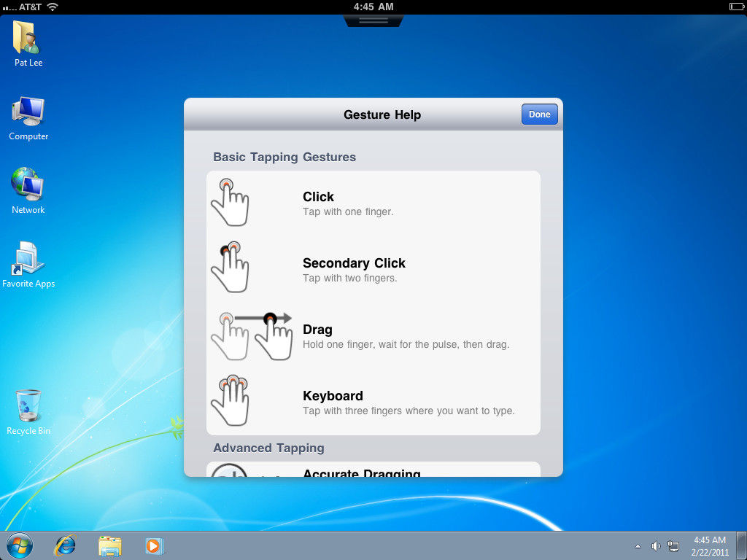
Task: Tap the pull-down handle at top center
Action: (373, 20)
